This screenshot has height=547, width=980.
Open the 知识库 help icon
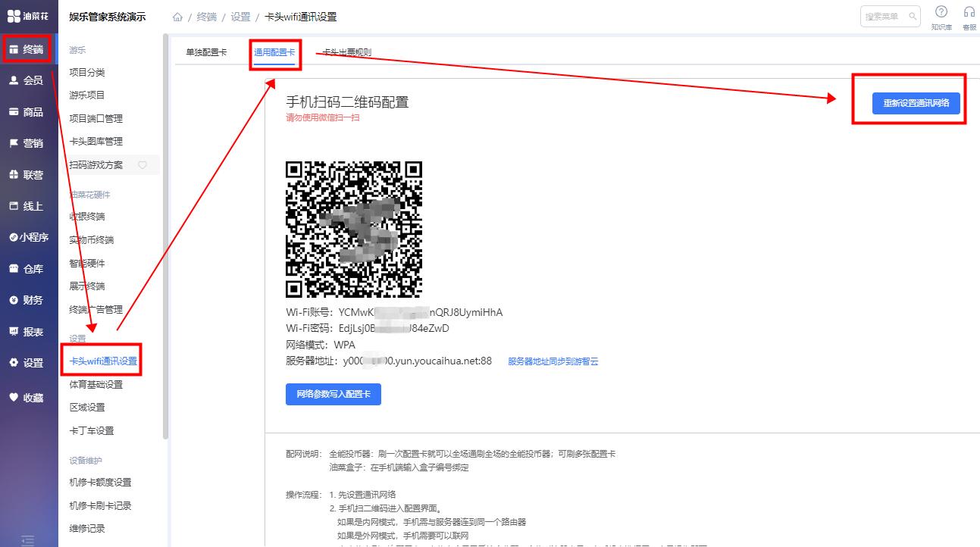(x=941, y=11)
